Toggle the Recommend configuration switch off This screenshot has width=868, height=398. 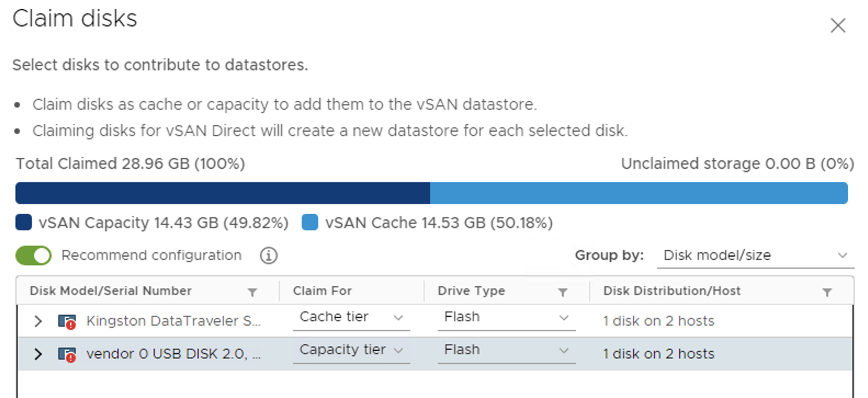point(33,255)
